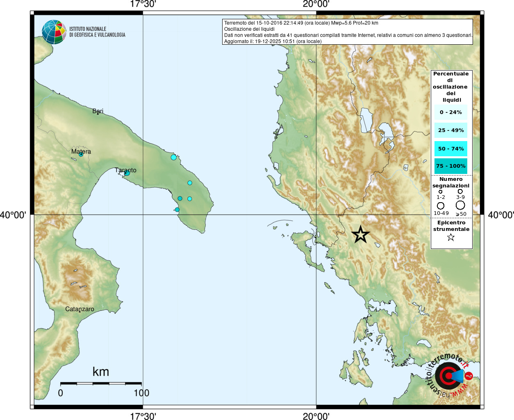
Task: Select the data circle at Matera
Action: (x=81, y=154)
